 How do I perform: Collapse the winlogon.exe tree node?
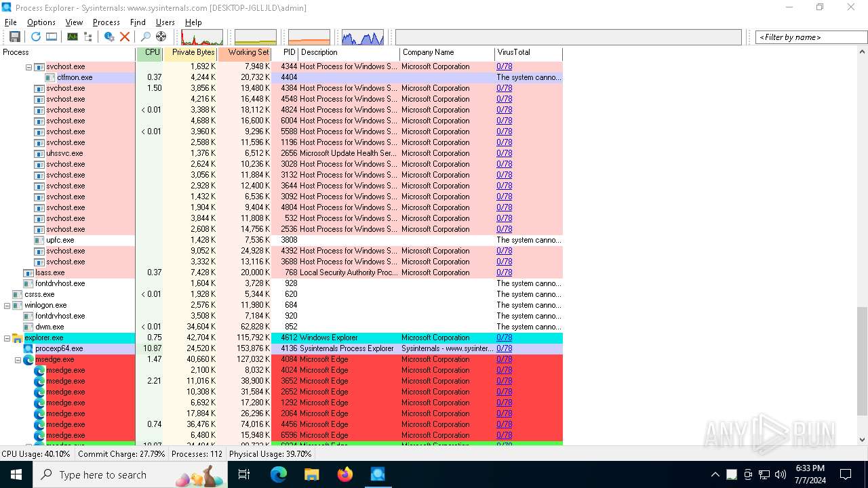(7, 306)
